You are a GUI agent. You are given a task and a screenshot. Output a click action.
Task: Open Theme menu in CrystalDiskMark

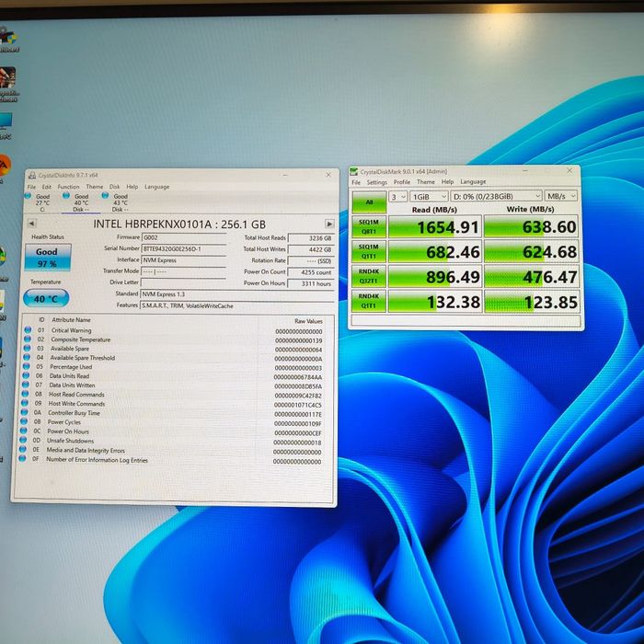click(425, 181)
